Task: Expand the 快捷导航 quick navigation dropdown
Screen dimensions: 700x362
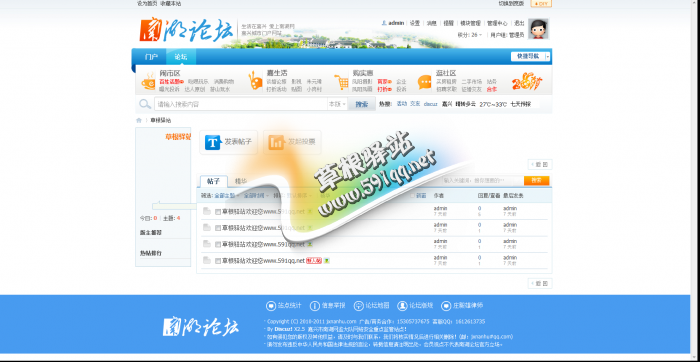Action: (530, 56)
